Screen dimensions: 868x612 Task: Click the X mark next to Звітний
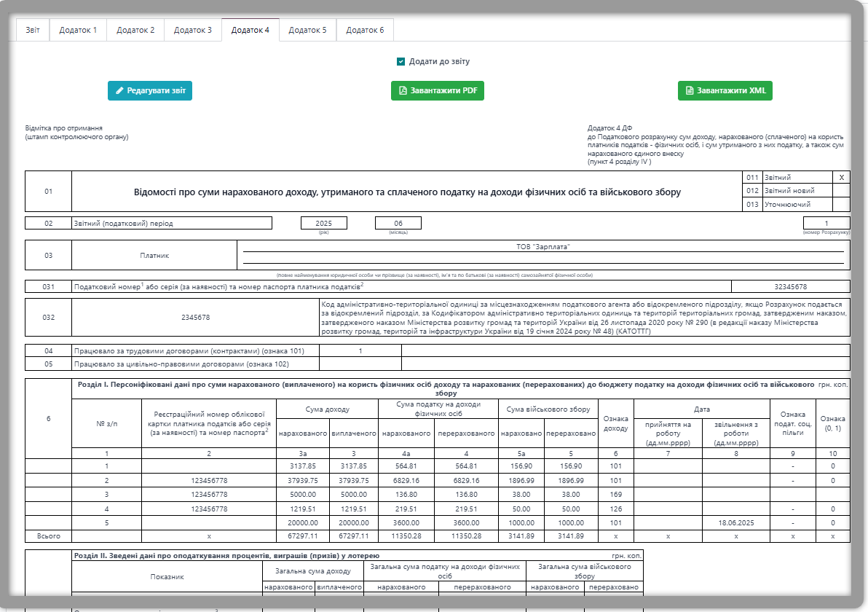tap(842, 178)
